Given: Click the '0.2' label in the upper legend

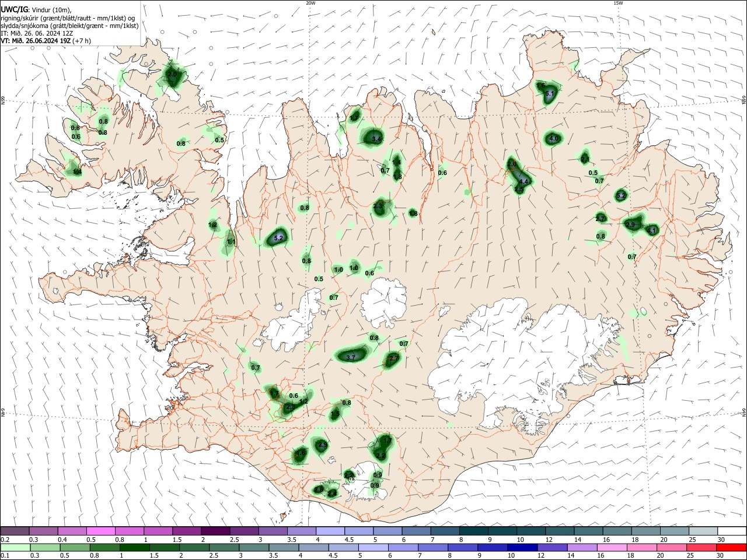Looking at the screenshot, I should pos(6,540).
